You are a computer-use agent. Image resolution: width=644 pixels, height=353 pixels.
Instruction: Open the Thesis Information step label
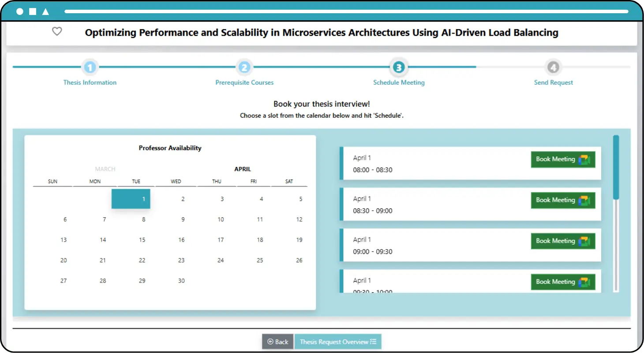pyautogui.click(x=90, y=82)
